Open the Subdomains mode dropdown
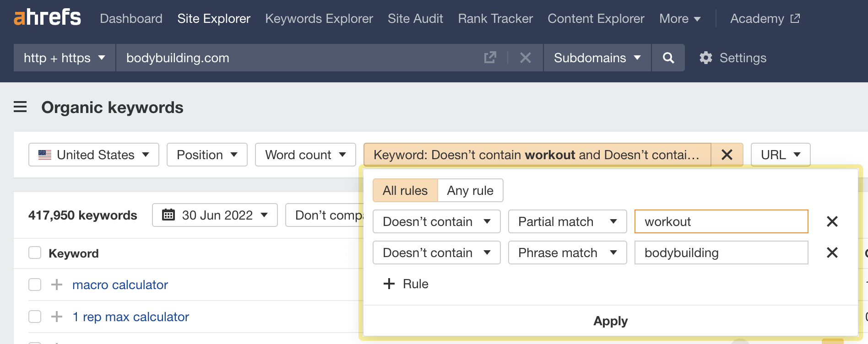The width and height of the screenshot is (868, 344). (597, 58)
